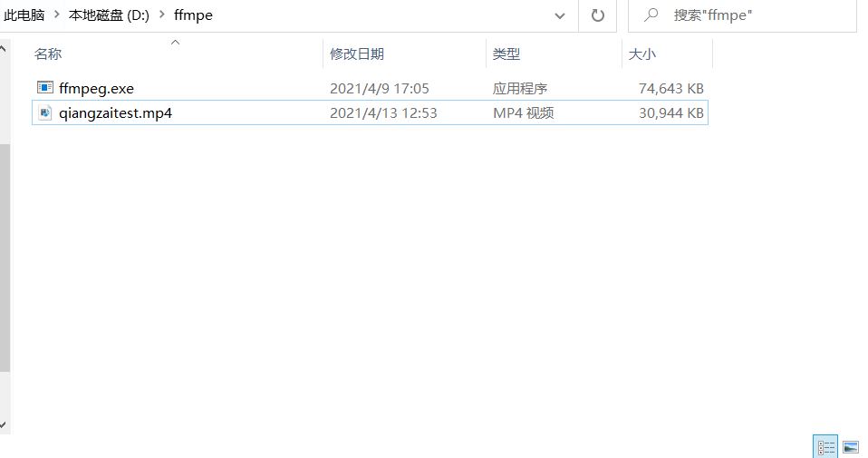Viewport: 868px width, 458px height.
Task: Click the left pane scroll-down arrow
Action: (4, 424)
